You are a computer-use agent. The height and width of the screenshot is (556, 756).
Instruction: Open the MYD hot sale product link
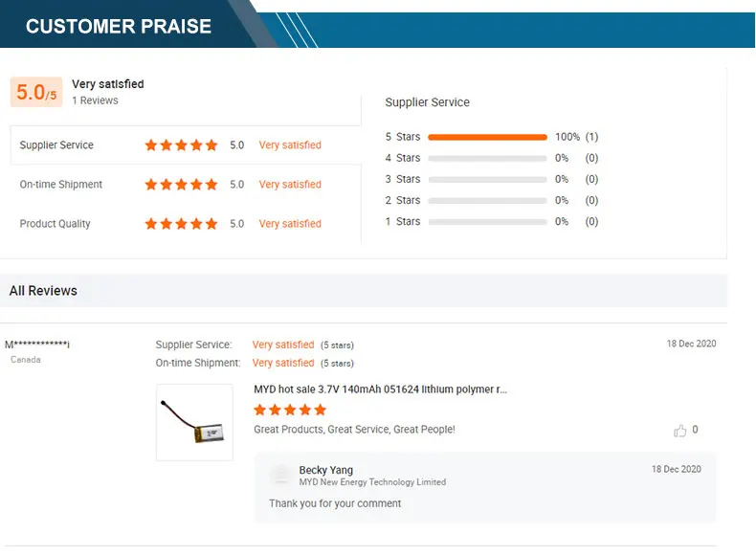[x=380, y=389]
